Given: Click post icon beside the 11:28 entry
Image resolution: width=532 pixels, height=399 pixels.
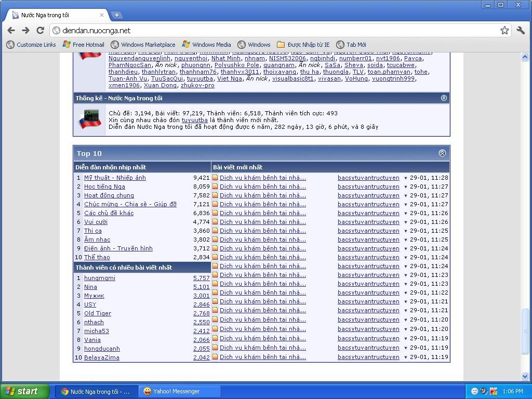Looking at the screenshot, I should [215, 178].
